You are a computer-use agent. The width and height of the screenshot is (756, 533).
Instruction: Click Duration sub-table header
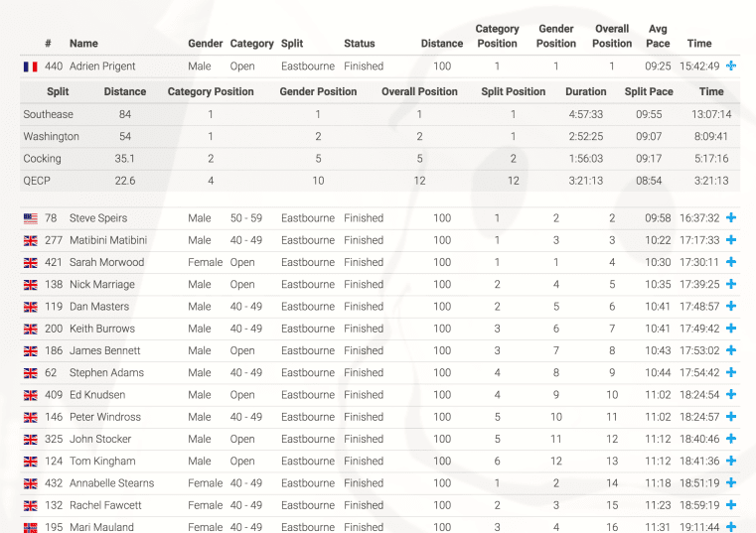[x=586, y=91]
